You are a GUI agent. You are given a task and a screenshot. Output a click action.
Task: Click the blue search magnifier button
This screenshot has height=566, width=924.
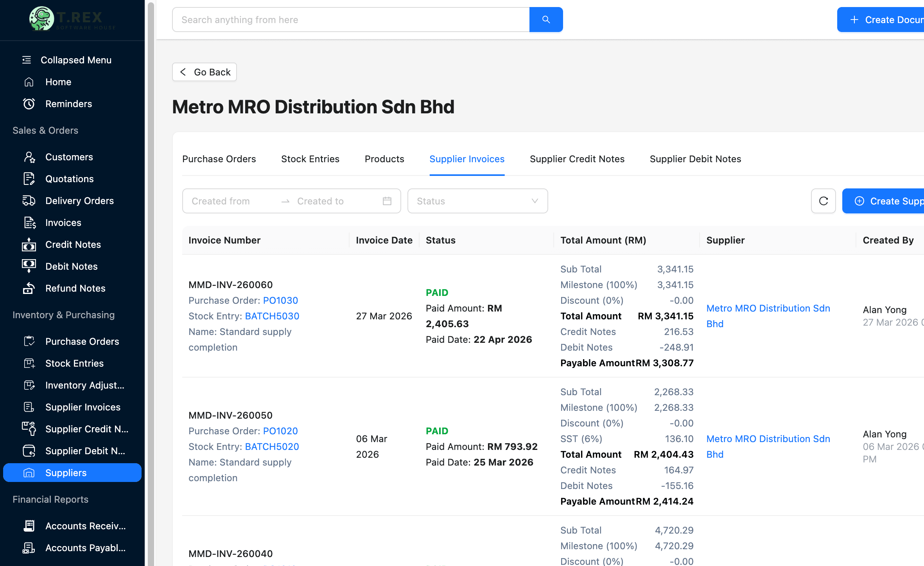[546, 20]
